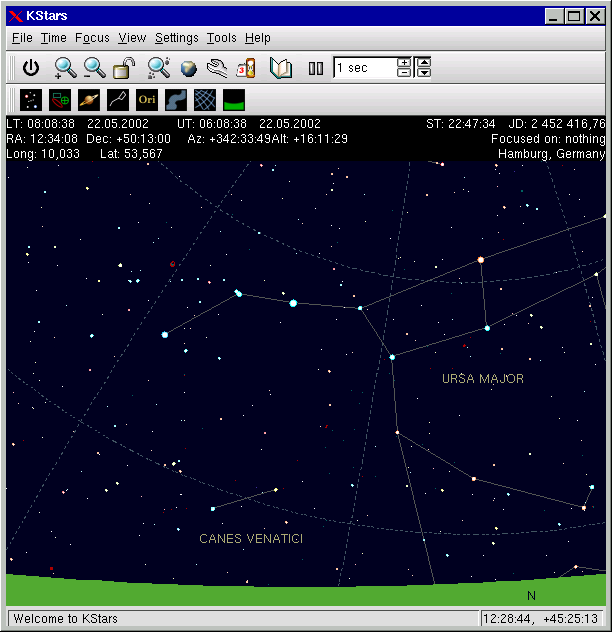Toggle deep sky objects icon
612x632 pixels.
[x=60, y=100]
